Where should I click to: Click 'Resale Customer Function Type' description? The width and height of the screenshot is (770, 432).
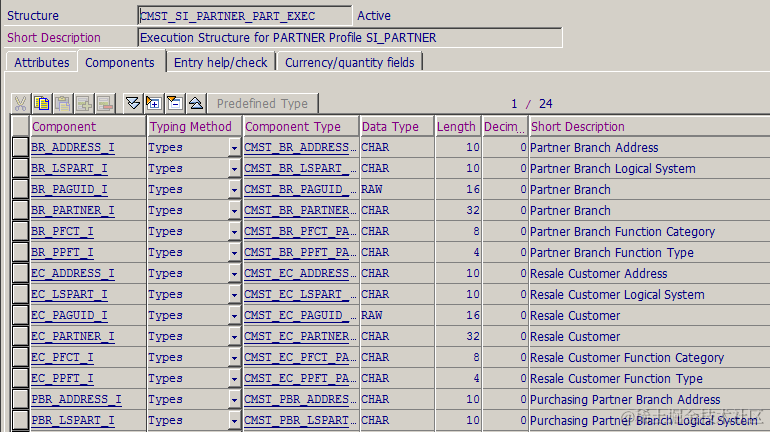tap(616, 379)
